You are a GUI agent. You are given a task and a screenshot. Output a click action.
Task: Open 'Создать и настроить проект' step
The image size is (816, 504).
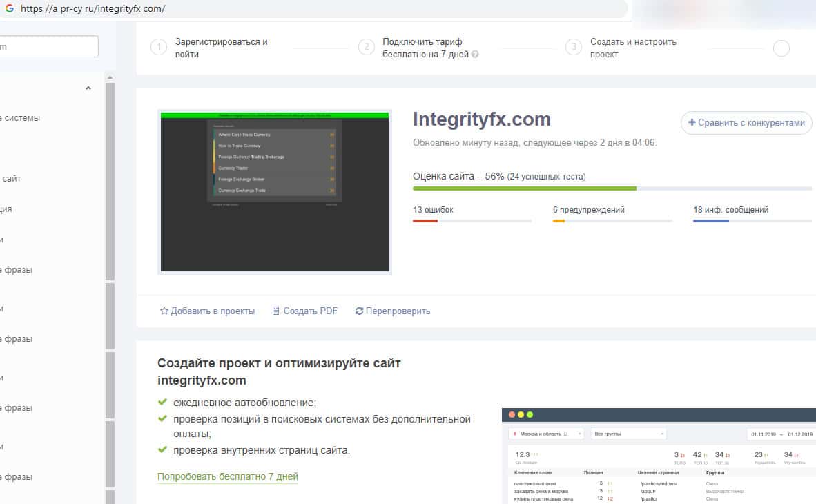[x=633, y=48]
